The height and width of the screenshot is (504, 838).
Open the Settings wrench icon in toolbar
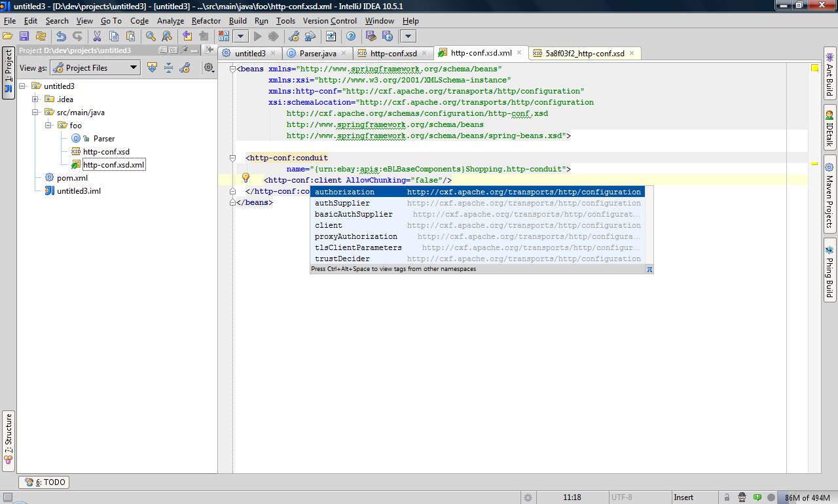294,37
